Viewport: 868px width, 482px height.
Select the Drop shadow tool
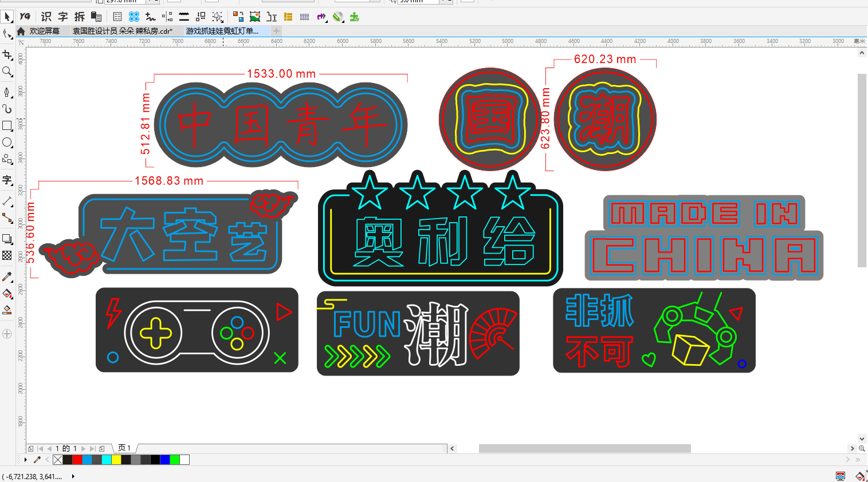pos(7,239)
